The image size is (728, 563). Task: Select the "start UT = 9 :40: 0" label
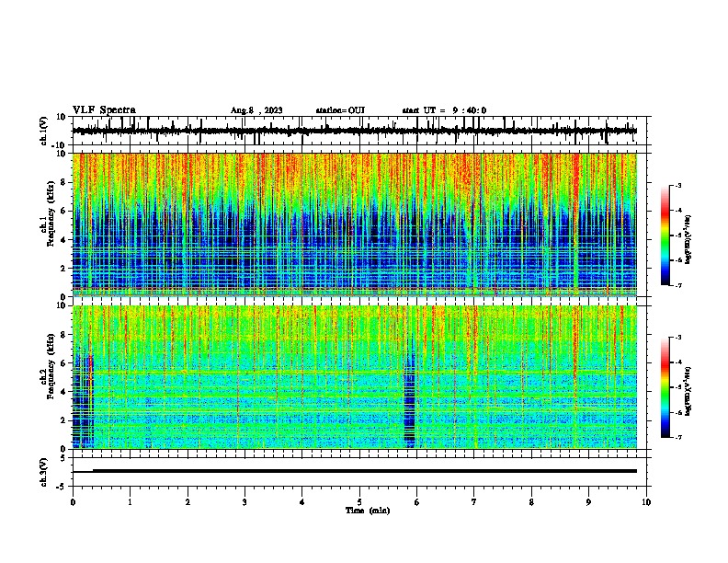coord(444,110)
